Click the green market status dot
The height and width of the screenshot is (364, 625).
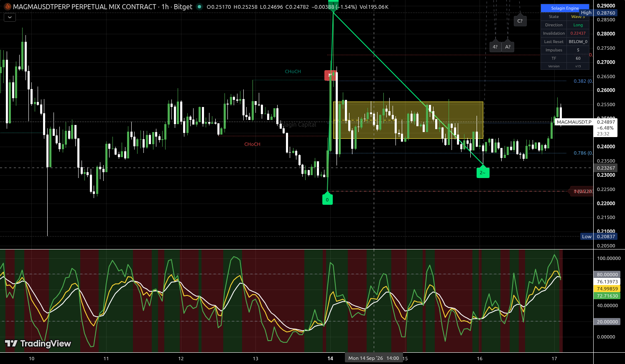pos(199,7)
